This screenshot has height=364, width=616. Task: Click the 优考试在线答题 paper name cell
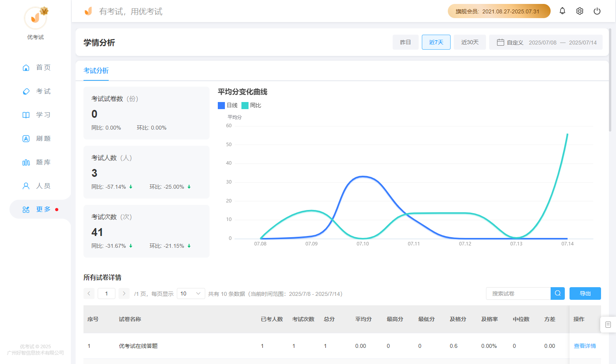pos(138,346)
